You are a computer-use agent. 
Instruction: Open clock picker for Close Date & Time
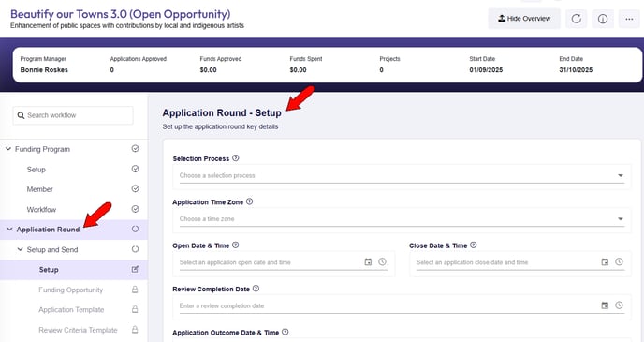click(619, 261)
